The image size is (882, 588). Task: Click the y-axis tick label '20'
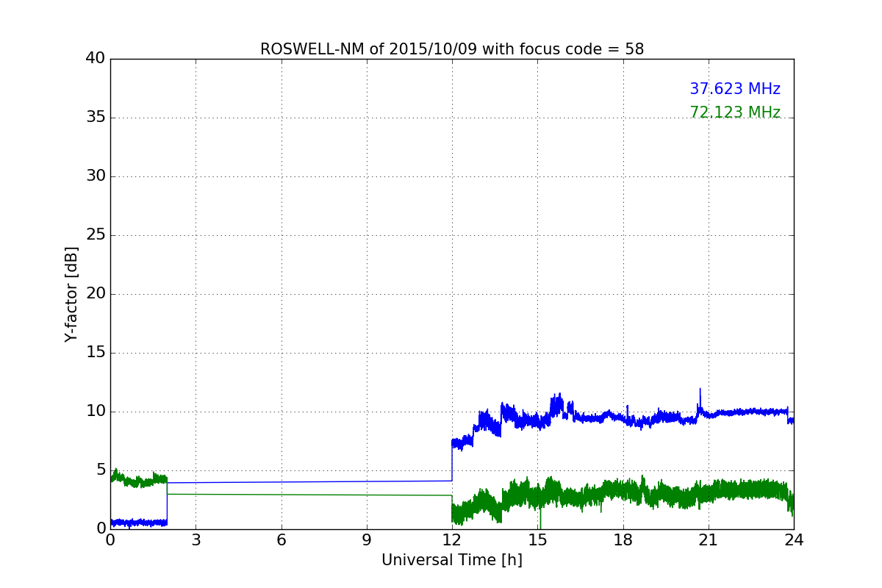(x=96, y=294)
